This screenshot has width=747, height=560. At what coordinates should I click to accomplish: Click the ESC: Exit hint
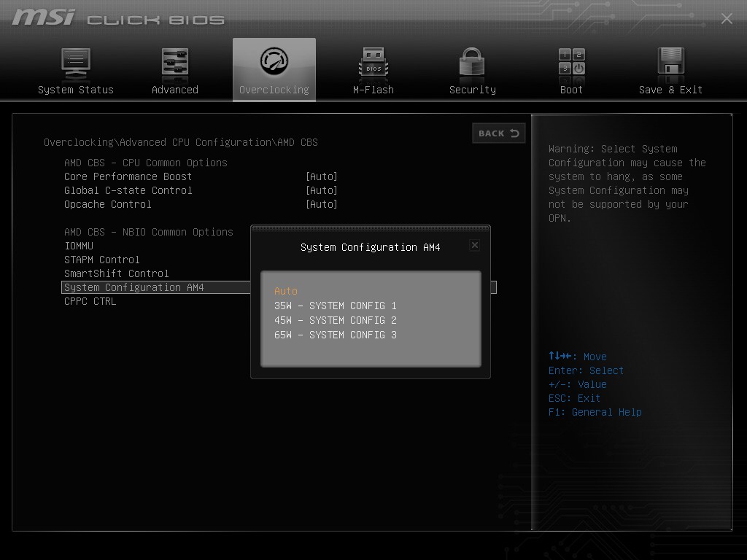coord(575,399)
